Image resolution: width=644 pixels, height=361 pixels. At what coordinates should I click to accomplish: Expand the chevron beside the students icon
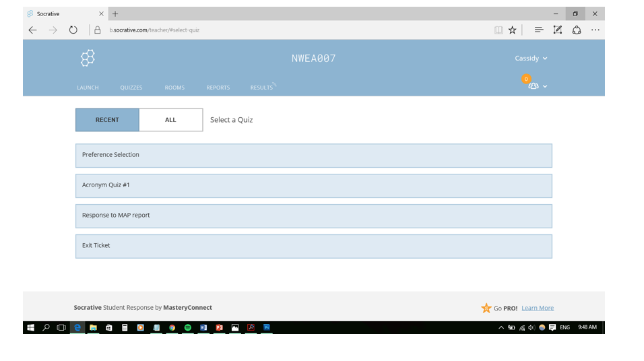point(545,86)
